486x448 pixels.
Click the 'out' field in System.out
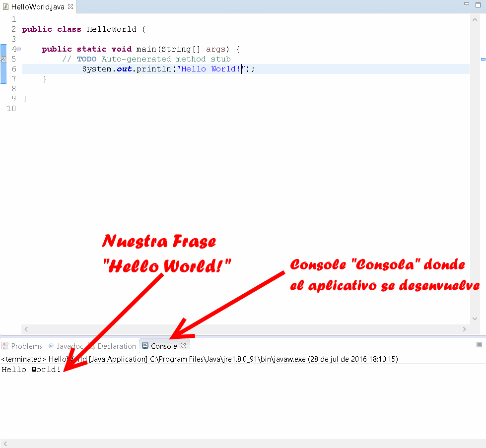click(x=124, y=69)
